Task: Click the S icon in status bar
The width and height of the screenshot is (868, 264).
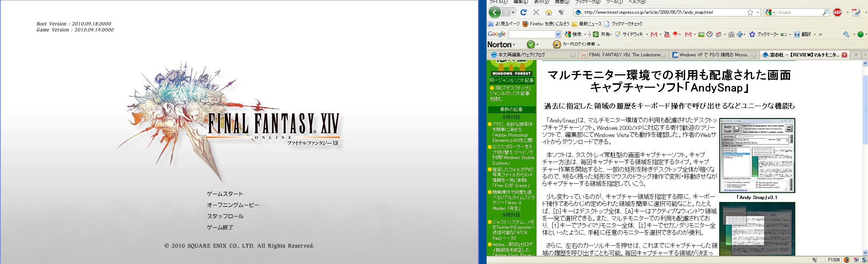Action: tap(864, 260)
